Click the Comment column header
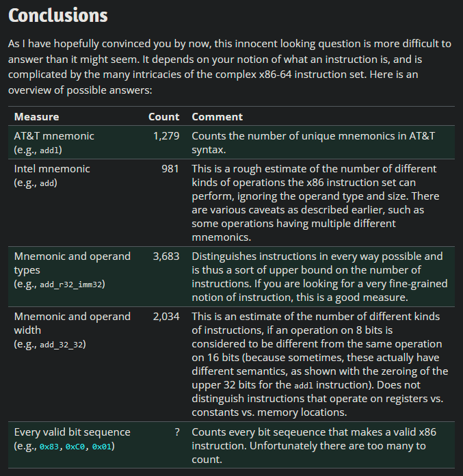Viewport: 463px width, 476px height. point(217,117)
